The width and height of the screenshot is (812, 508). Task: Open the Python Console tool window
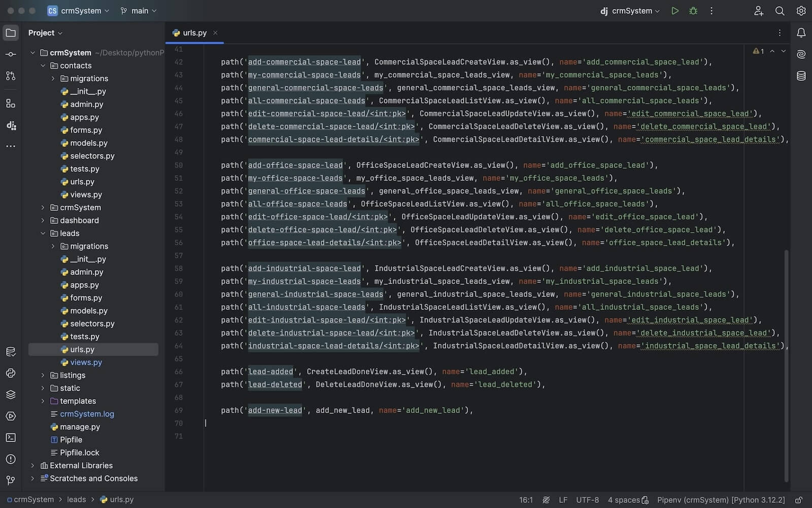pyautogui.click(x=11, y=373)
